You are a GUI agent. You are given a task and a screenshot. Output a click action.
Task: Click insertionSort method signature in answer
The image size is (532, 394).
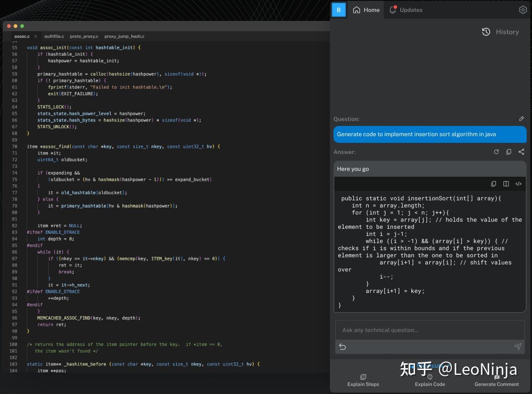pyautogui.click(x=421, y=199)
